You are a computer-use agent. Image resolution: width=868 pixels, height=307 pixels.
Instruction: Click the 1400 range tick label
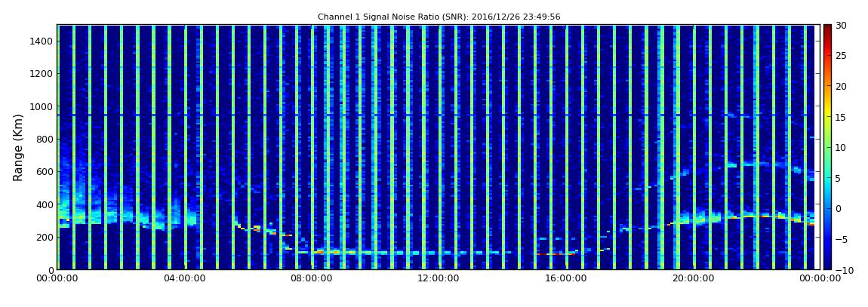pos(41,41)
